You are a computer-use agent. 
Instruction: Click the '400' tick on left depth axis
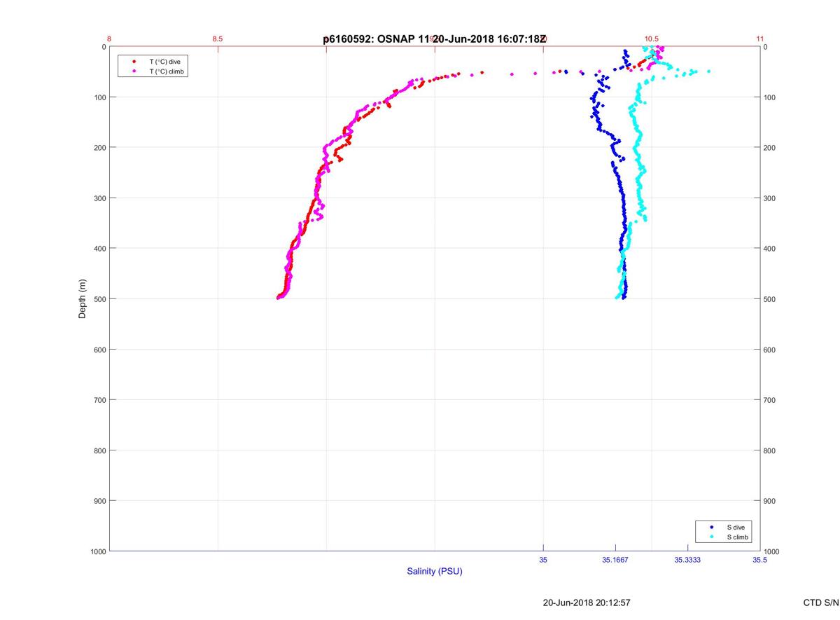click(99, 249)
